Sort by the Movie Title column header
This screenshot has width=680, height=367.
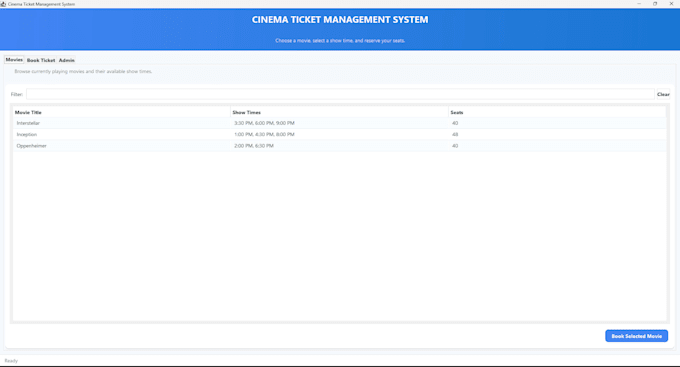pos(121,112)
